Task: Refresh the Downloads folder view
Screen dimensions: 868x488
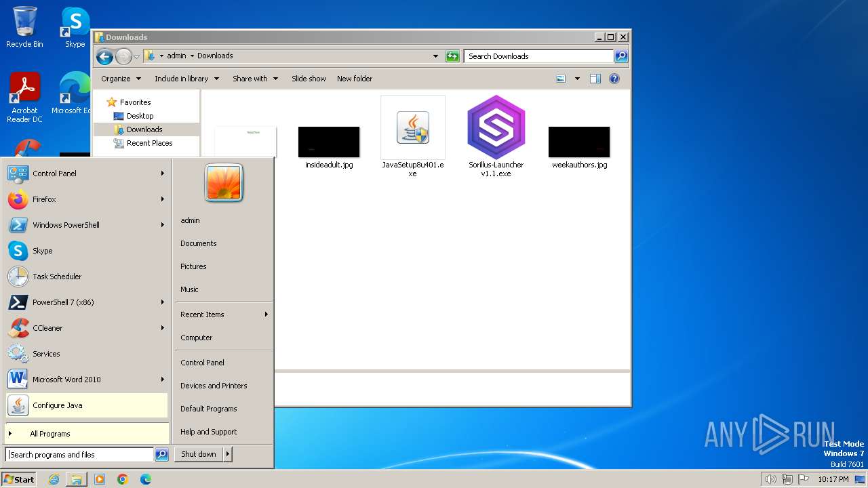Action: 452,56
